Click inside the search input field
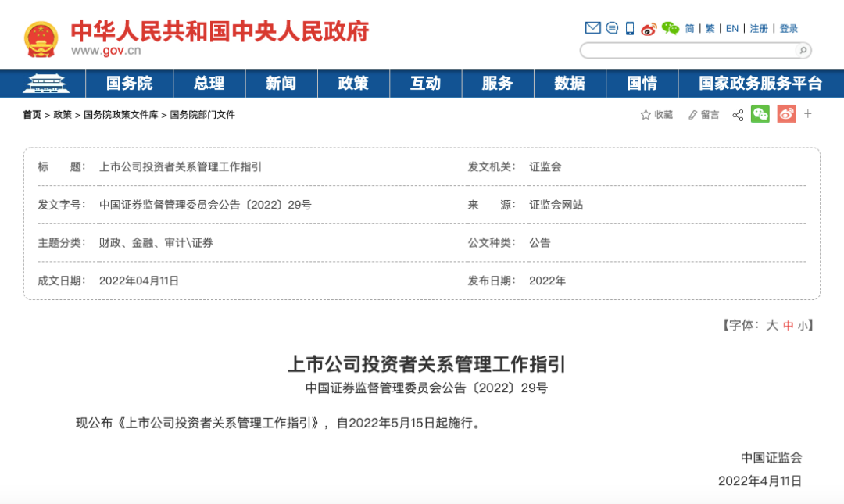 click(688, 50)
